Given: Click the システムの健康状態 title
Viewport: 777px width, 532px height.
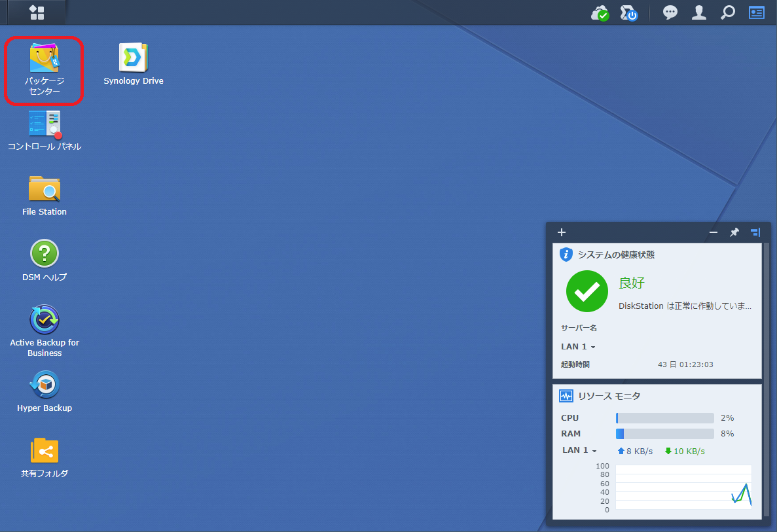Looking at the screenshot, I should tap(616, 255).
